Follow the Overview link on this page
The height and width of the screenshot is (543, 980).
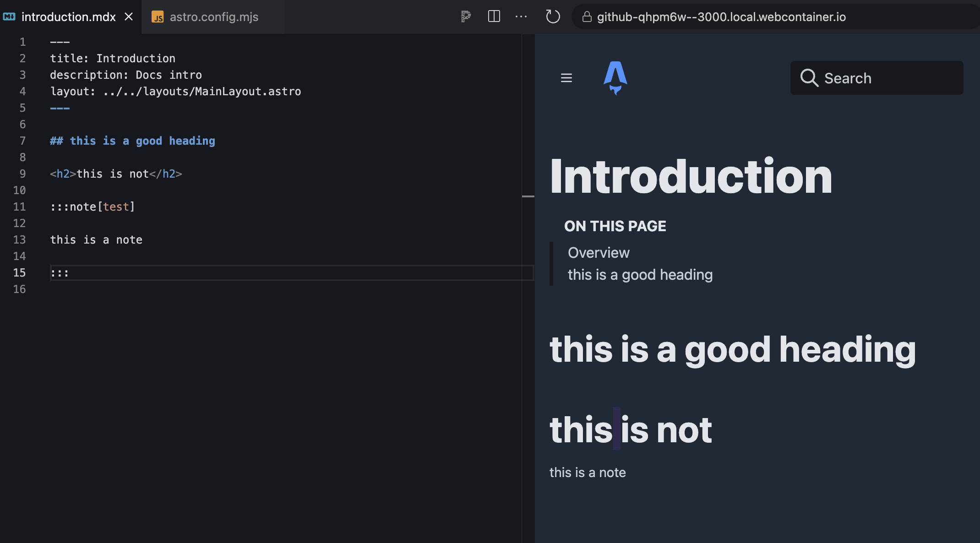(x=598, y=252)
